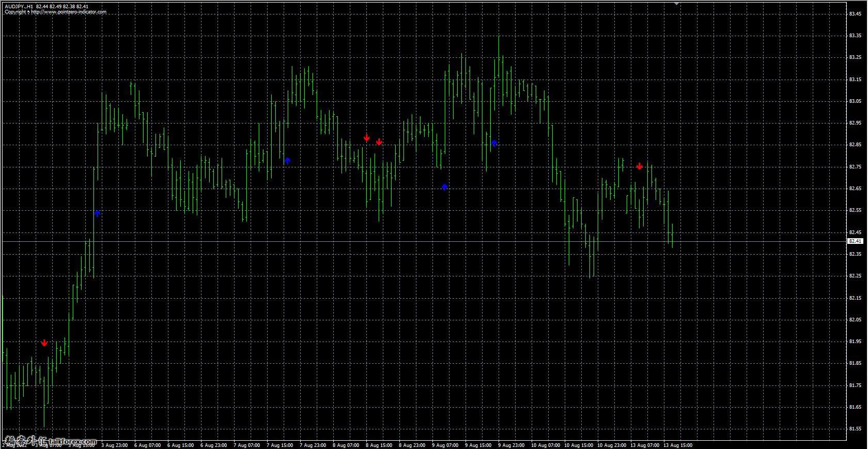Click price scale label 82.35
Image resolution: width=868 pixels, height=449 pixels.
point(855,254)
